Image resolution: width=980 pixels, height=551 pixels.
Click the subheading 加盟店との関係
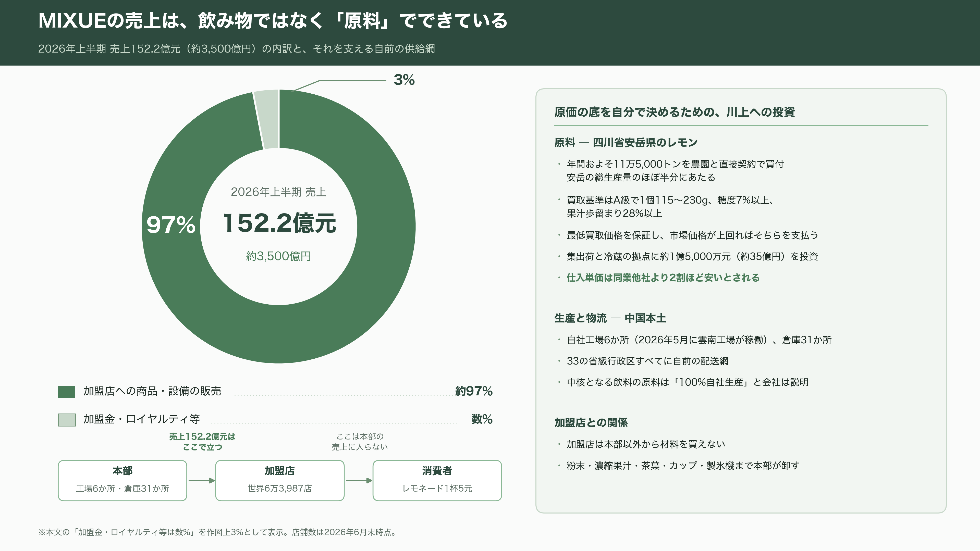591,422
